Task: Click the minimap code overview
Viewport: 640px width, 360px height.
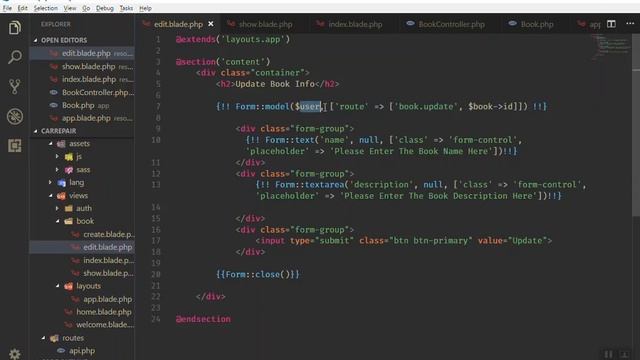Action: 611,47
